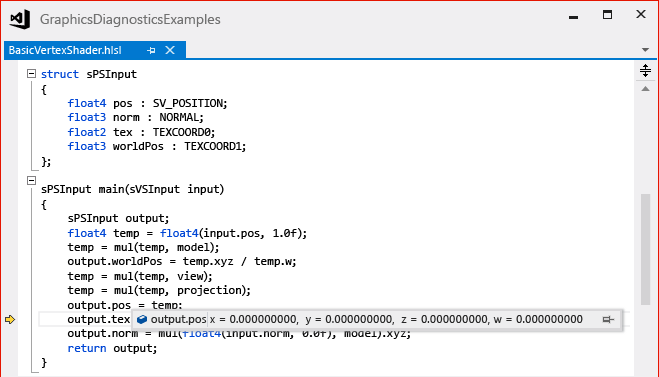Screen dimensions: 659x377
Task: Click the yellow current-statement arrow
Action: tap(10, 320)
